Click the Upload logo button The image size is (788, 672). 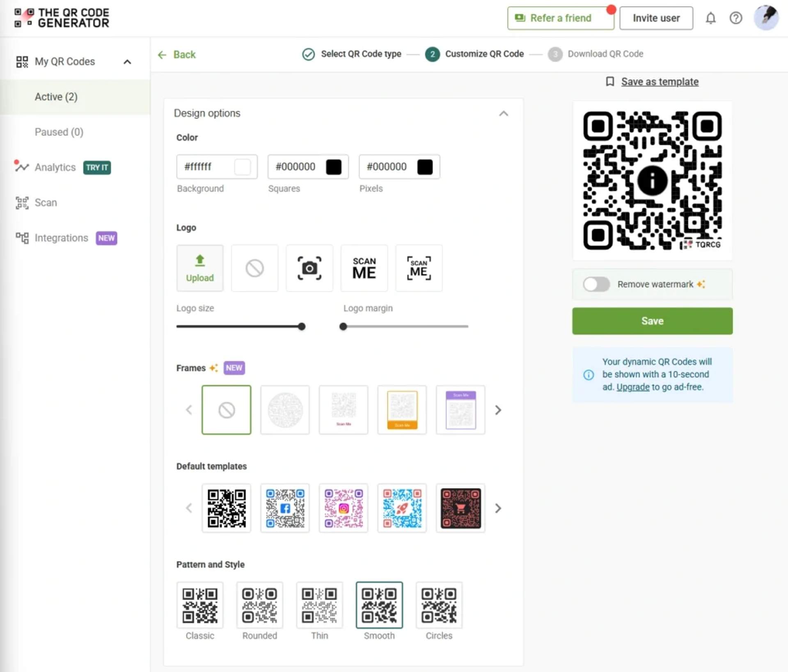coord(200,268)
